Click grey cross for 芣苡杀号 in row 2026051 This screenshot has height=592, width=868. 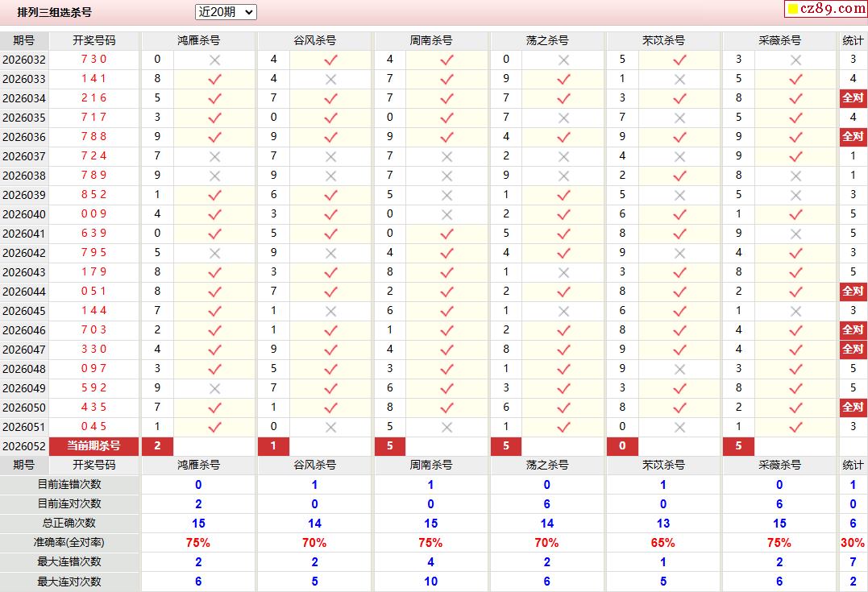[679, 427]
